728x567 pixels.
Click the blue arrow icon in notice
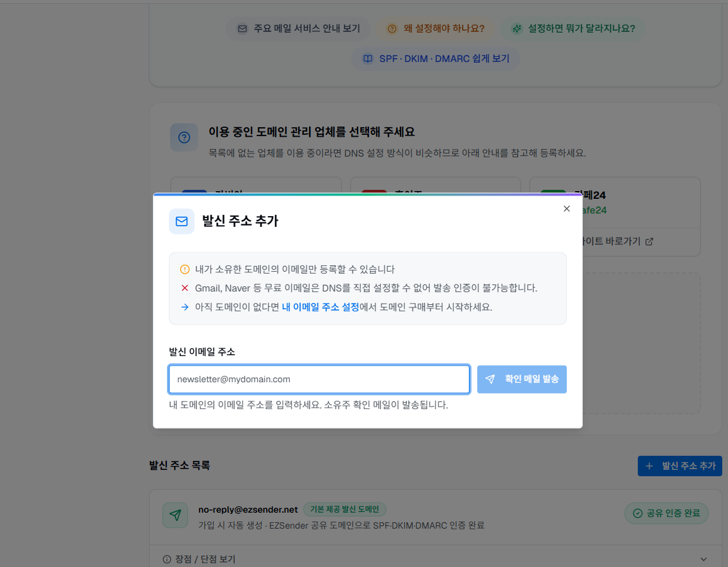(185, 307)
